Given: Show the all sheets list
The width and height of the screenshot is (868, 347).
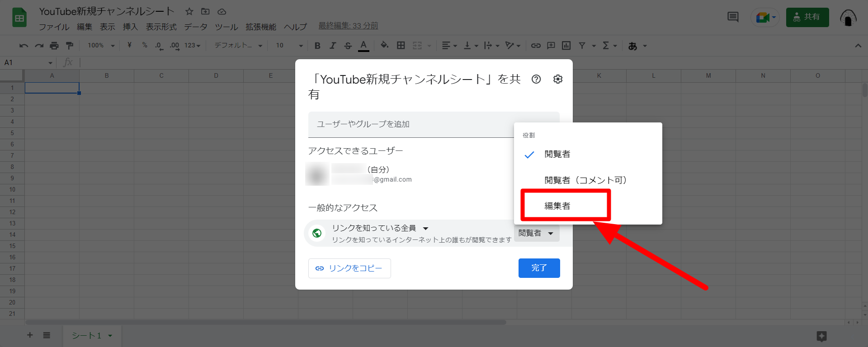Looking at the screenshot, I should point(47,335).
